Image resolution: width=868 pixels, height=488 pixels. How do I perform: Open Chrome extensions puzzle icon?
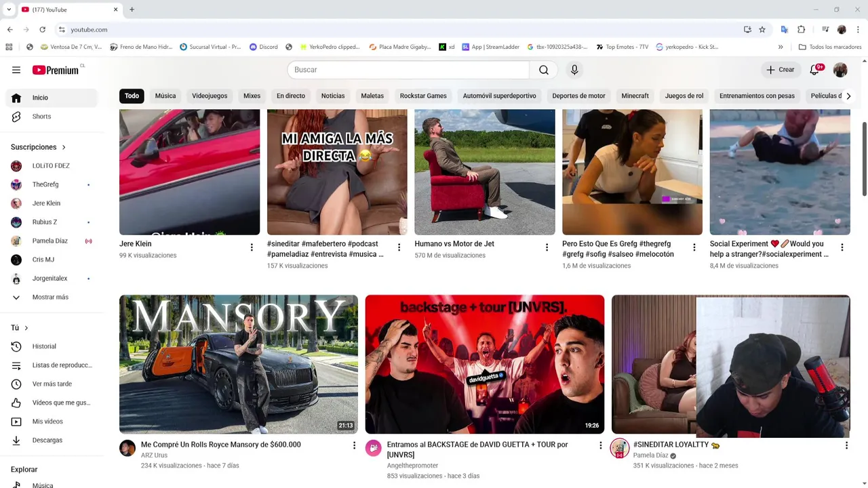801,30
